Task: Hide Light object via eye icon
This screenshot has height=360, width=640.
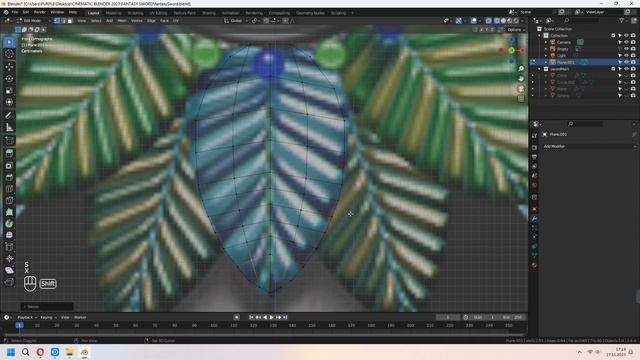Action: (x=627, y=55)
